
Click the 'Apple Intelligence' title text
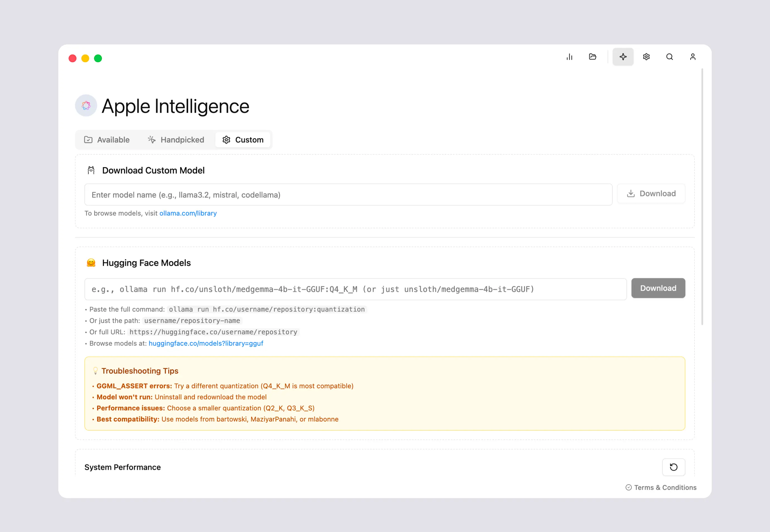coord(175,106)
